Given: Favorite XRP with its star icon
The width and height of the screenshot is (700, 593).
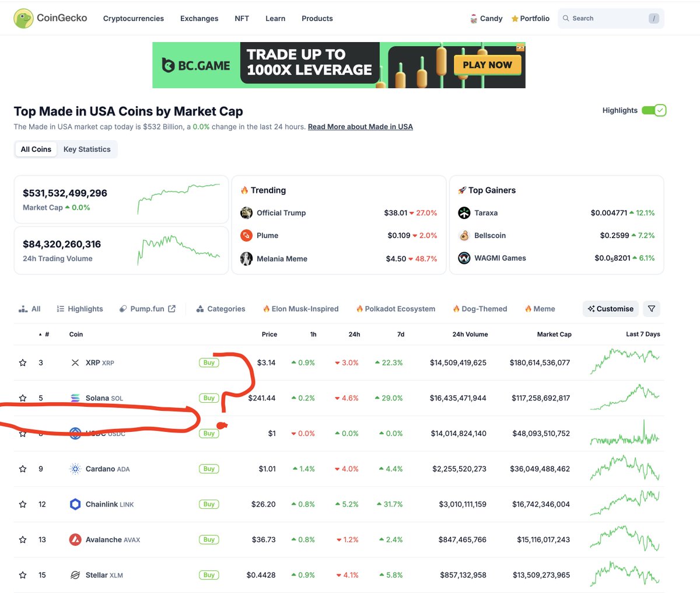Looking at the screenshot, I should coord(23,362).
